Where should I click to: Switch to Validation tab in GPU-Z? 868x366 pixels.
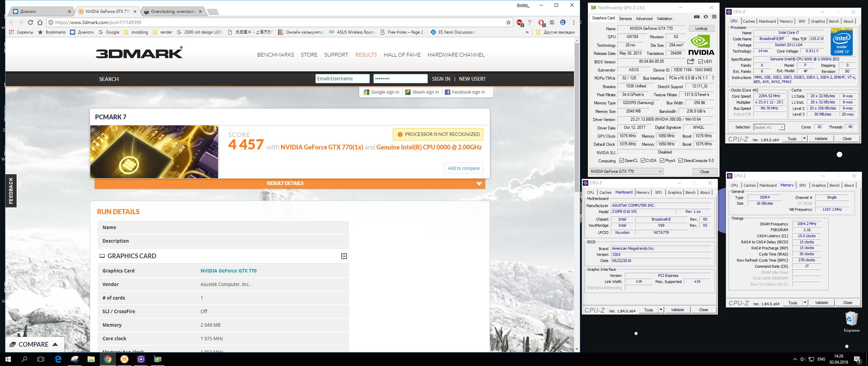pyautogui.click(x=664, y=19)
